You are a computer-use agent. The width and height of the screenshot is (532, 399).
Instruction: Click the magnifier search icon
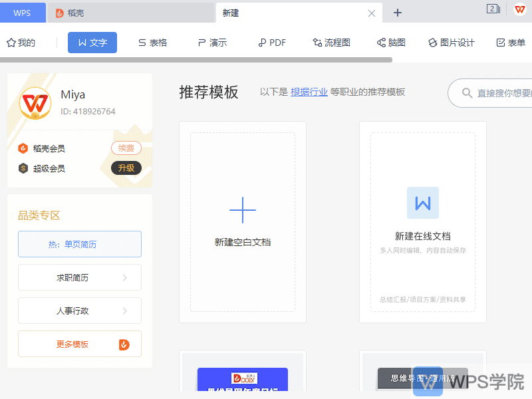(467, 93)
